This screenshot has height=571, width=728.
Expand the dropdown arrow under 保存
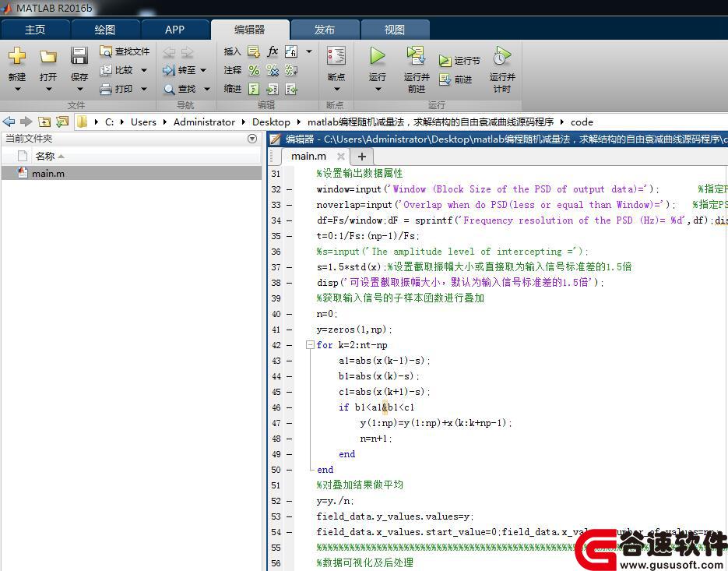coord(79,90)
